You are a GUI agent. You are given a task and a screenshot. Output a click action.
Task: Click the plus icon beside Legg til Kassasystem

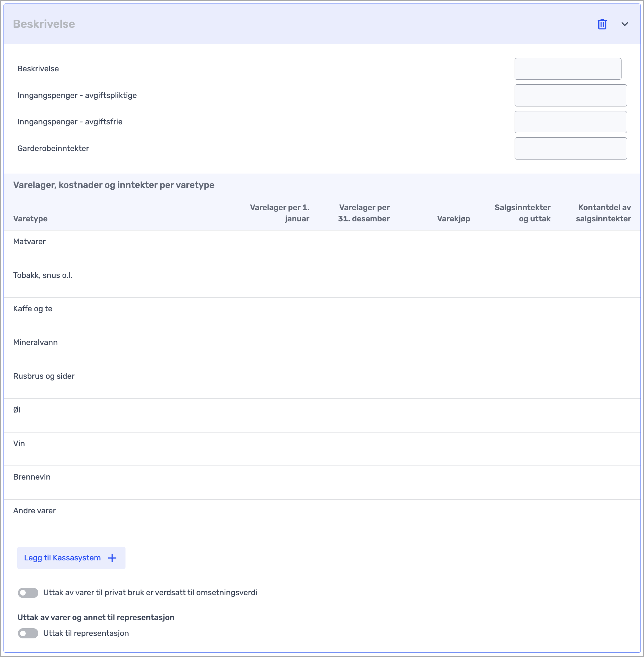point(112,558)
